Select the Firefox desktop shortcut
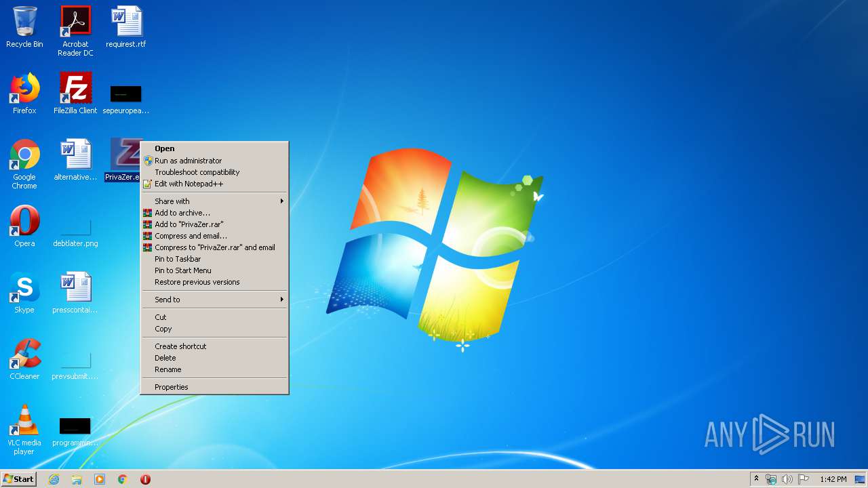Viewport: 868px width, 488px height. click(x=24, y=94)
